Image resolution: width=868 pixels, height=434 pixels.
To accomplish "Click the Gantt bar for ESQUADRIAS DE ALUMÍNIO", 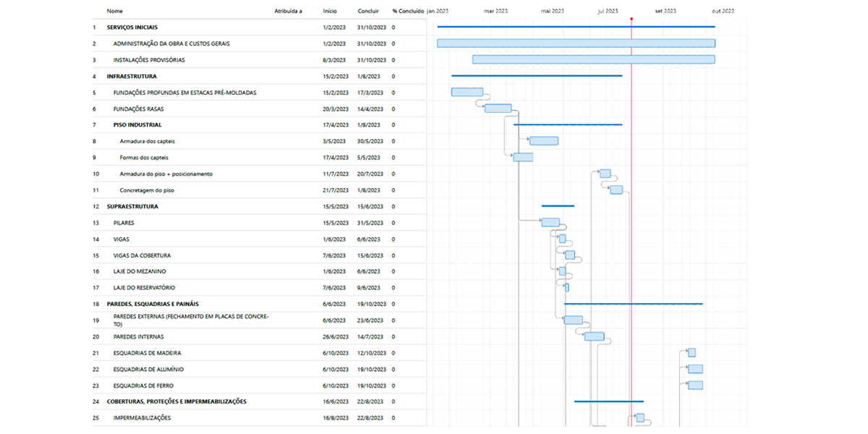I will coord(695,369).
